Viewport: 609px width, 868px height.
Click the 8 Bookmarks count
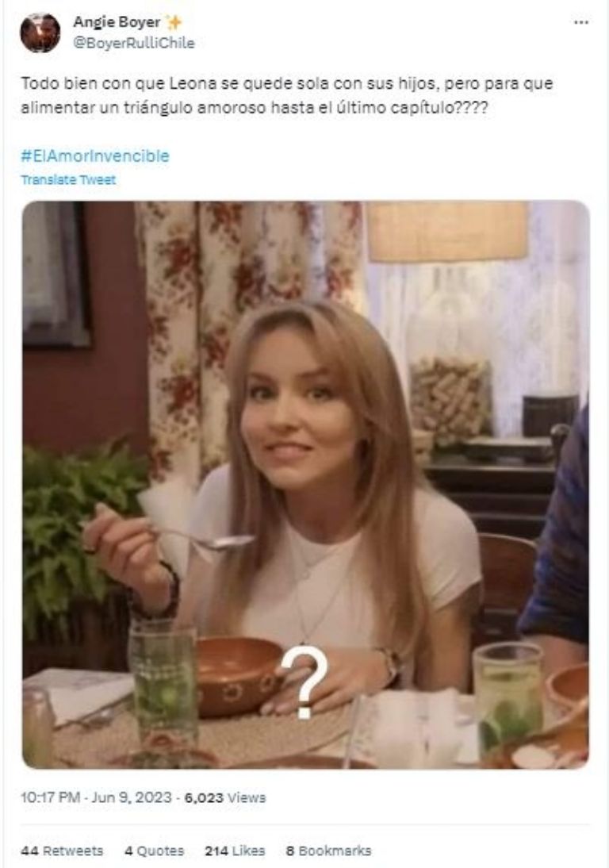pyautogui.click(x=328, y=851)
